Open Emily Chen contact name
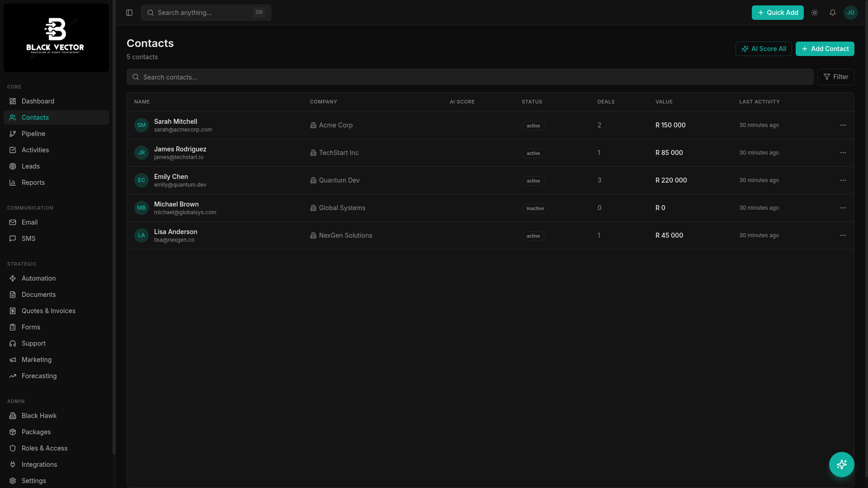 pos(171,177)
